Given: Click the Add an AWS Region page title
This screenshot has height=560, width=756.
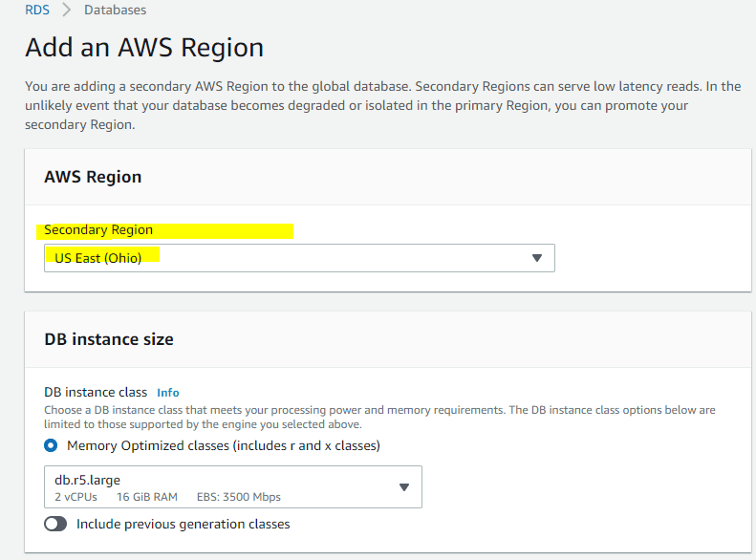Looking at the screenshot, I should (x=144, y=48).
